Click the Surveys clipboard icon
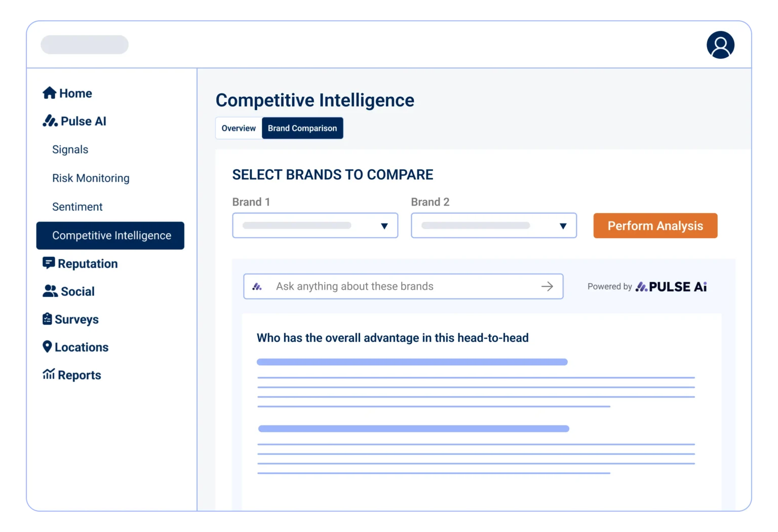Image resolution: width=778 pixels, height=532 pixels. (47, 319)
